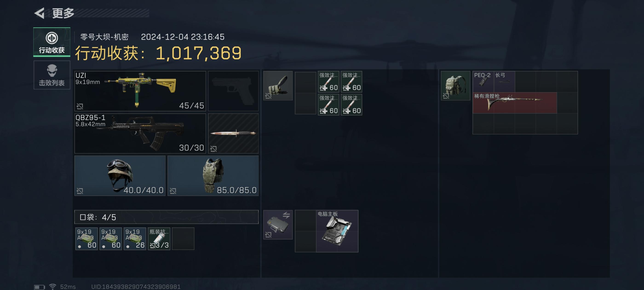Select the combat knife melee slot

point(233,133)
